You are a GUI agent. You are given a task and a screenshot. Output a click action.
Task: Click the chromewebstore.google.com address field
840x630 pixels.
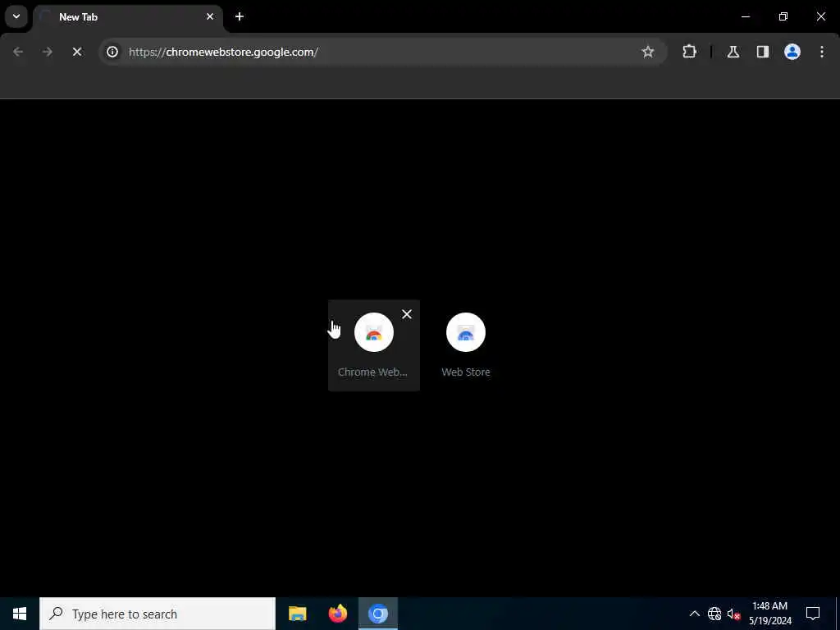(x=382, y=52)
